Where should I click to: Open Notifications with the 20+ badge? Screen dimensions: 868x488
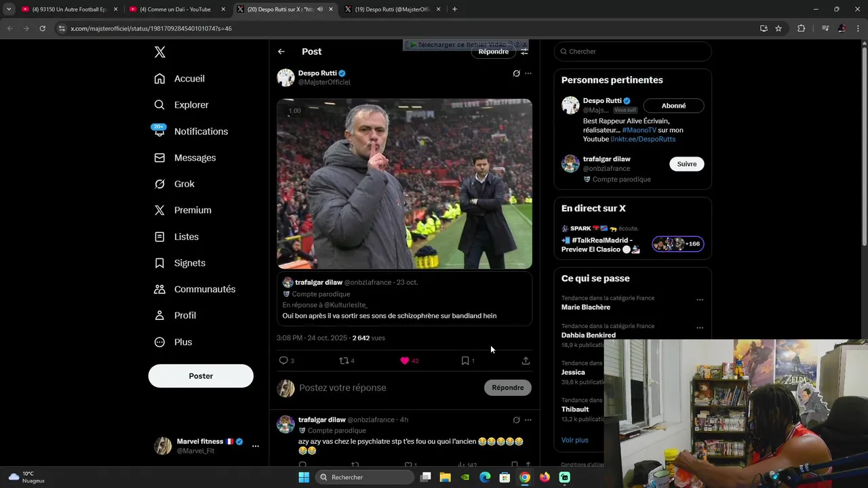coord(191,131)
